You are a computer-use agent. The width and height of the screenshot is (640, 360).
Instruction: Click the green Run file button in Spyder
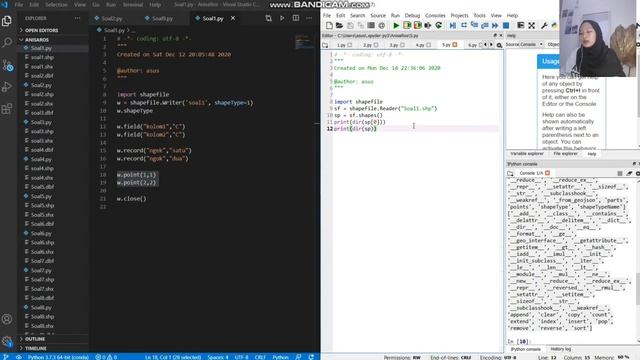(x=396, y=25)
